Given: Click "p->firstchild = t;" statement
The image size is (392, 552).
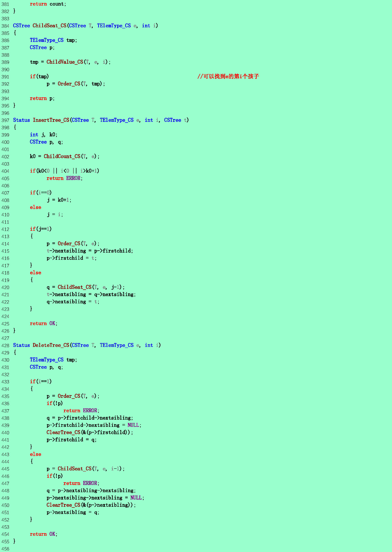Looking at the screenshot, I should click(x=71, y=258).
